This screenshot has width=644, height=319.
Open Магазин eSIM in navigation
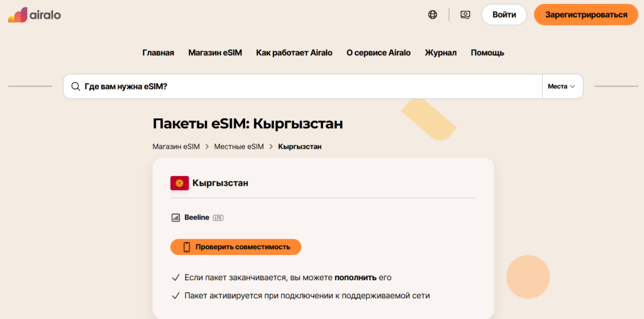point(215,53)
